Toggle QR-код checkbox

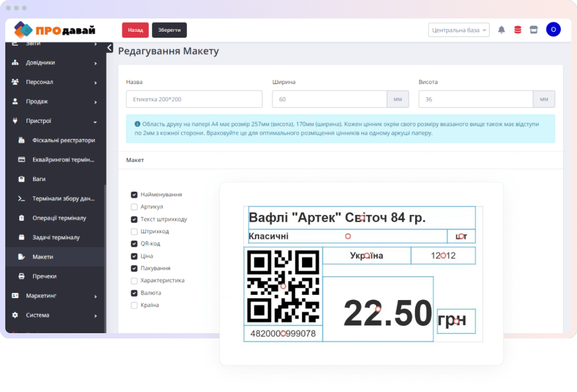pos(134,244)
